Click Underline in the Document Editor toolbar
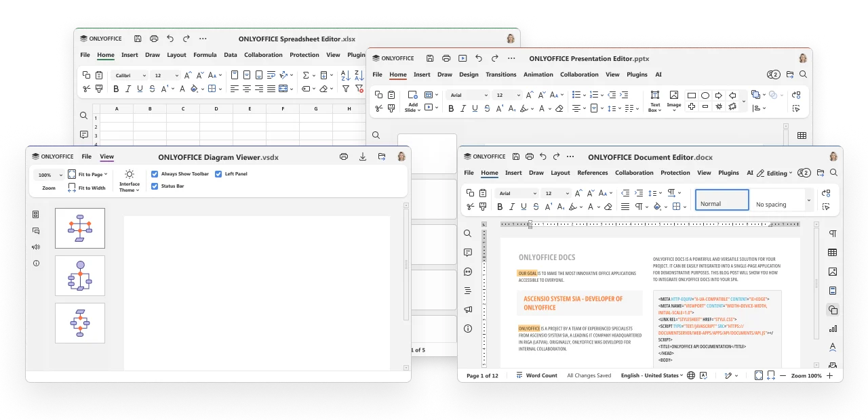 point(524,207)
